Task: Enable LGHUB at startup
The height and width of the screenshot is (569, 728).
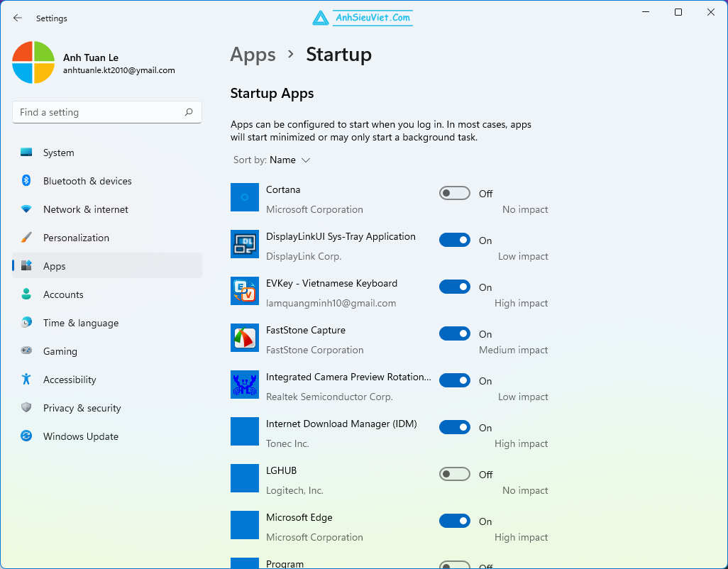Action: pos(455,475)
